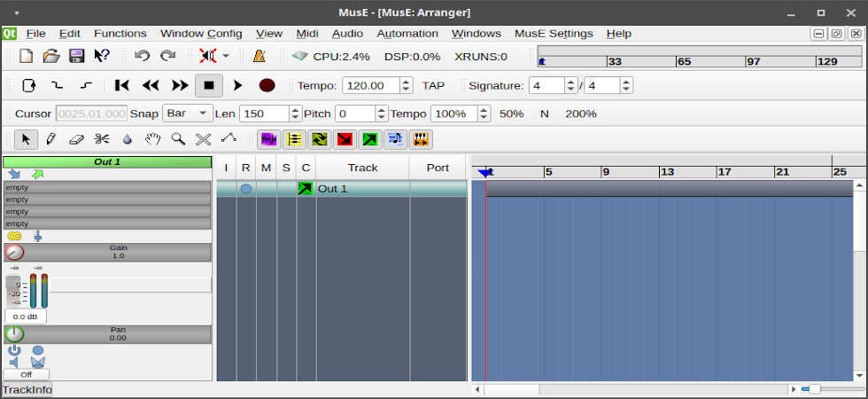This screenshot has width=868, height=399.
Task: Select the automation line tool
Action: tap(229, 139)
